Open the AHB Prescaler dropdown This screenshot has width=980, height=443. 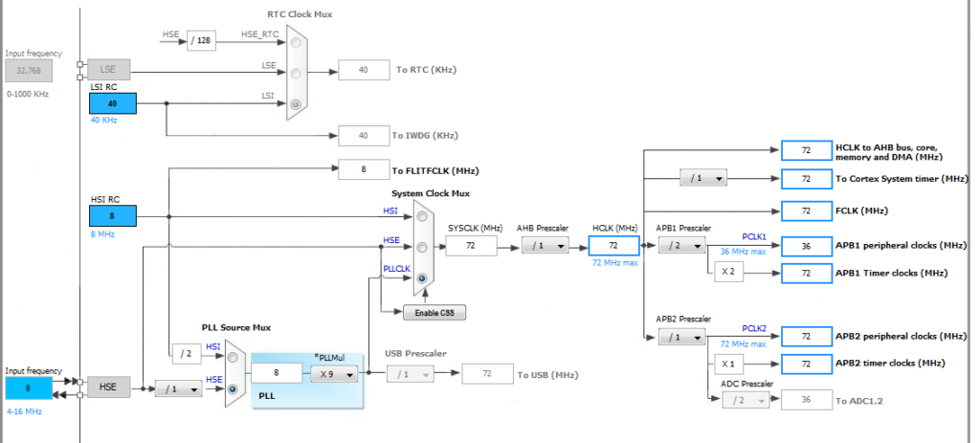pos(544,246)
